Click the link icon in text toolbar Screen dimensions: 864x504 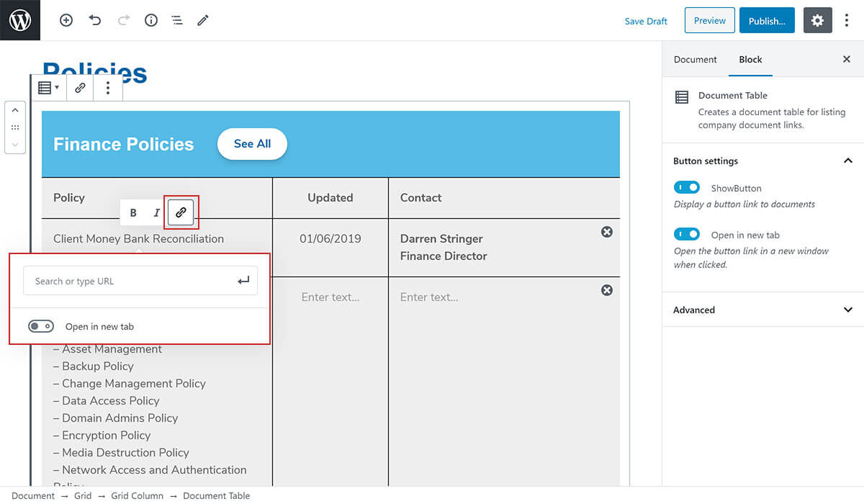[181, 212]
